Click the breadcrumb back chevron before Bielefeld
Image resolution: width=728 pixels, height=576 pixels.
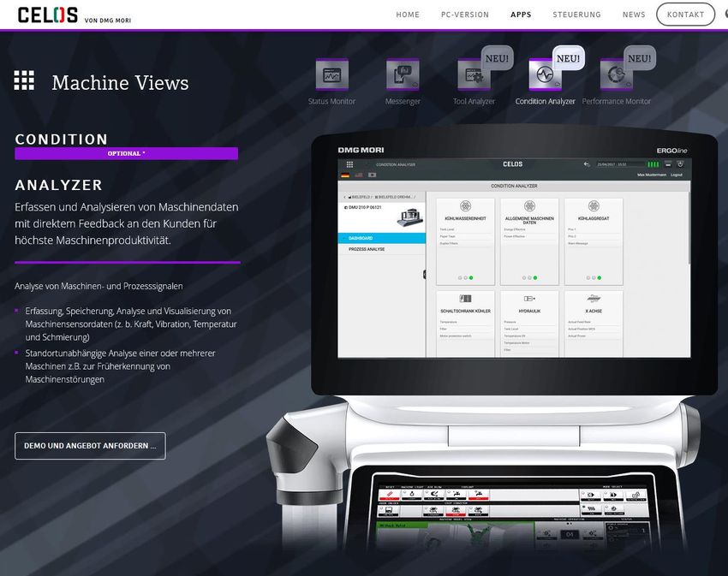pos(344,197)
